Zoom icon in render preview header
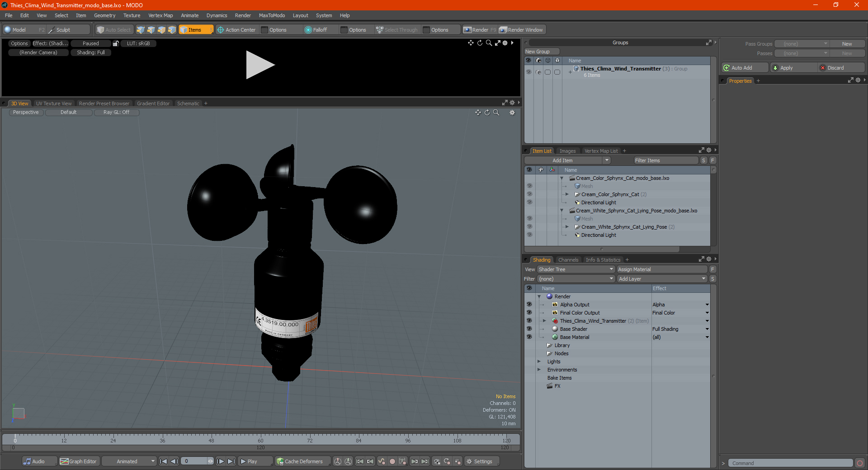The image size is (868, 470). [489, 43]
